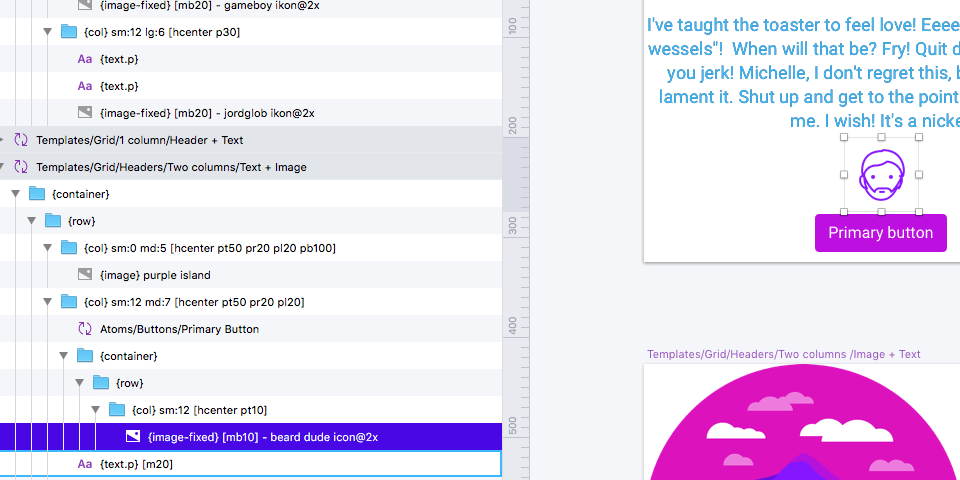Click symbol icon of Atoms/Buttons/Primary Button layer
The image size is (960, 480).
click(x=85, y=329)
